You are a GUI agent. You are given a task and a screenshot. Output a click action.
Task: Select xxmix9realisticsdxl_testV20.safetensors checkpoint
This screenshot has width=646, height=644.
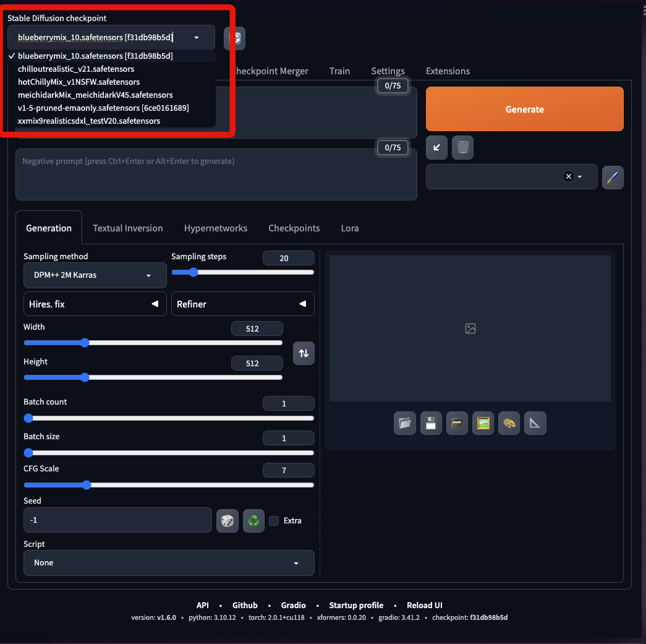coord(111,121)
